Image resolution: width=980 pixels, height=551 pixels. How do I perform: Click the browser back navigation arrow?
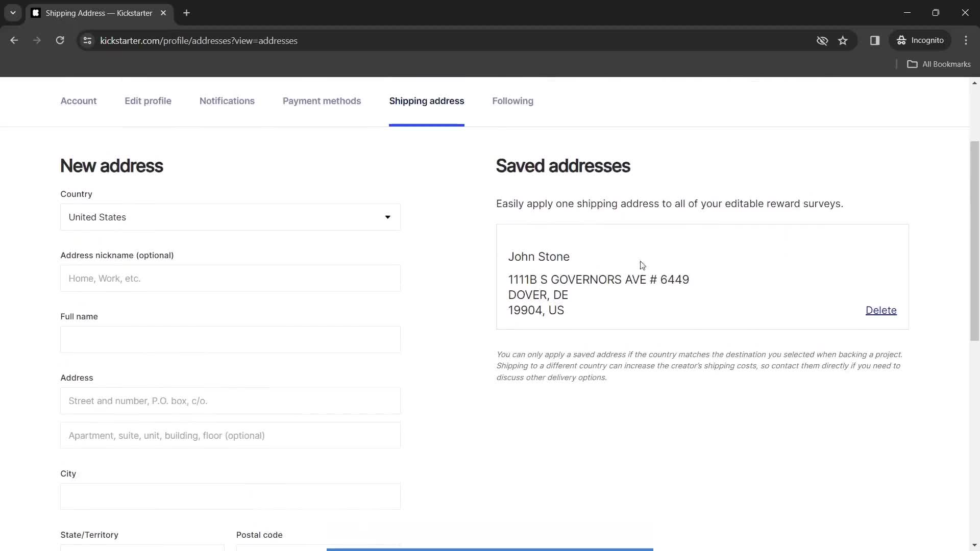(x=15, y=40)
